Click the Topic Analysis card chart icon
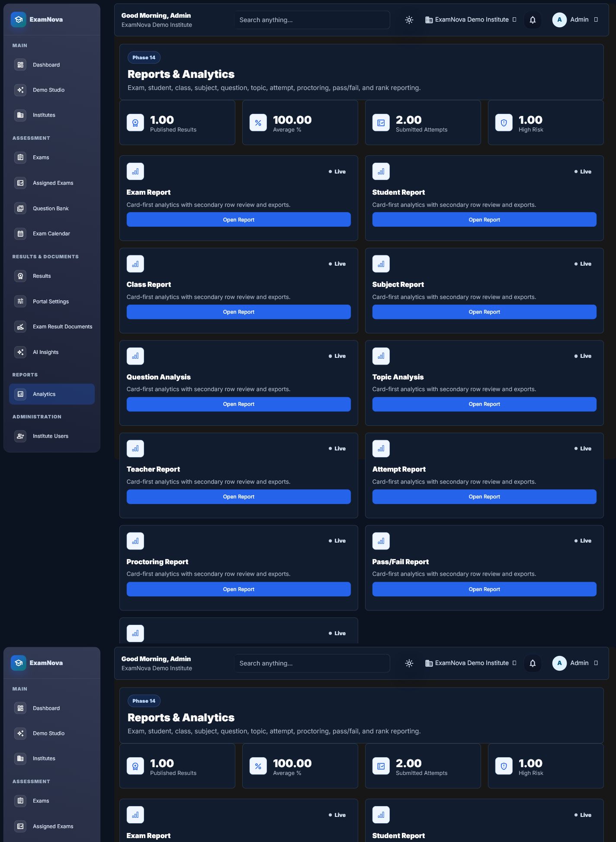The height and width of the screenshot is (842, 616). point(381,356)
